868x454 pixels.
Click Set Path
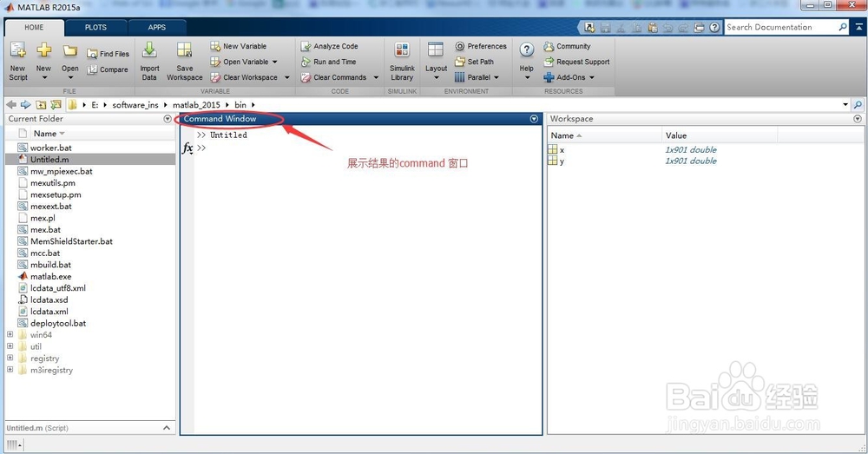[x=474, y=62]
